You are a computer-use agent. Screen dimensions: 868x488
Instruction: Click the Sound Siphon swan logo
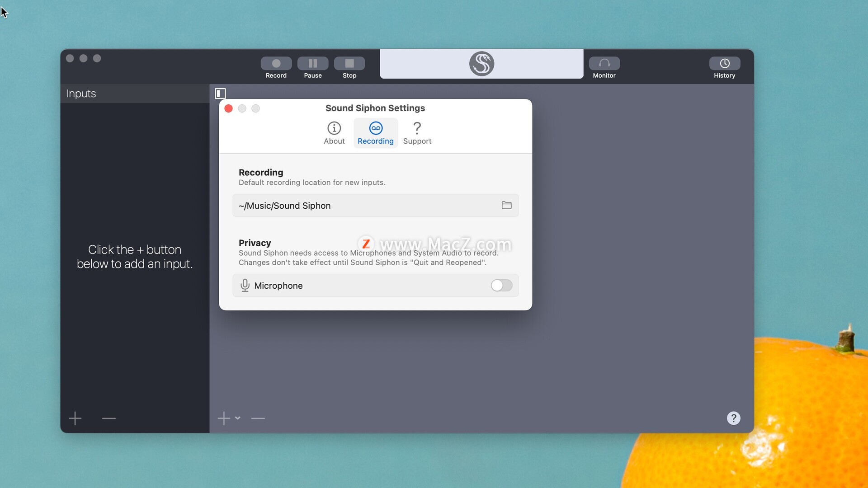pyautogui.click(x=481, y=64)
